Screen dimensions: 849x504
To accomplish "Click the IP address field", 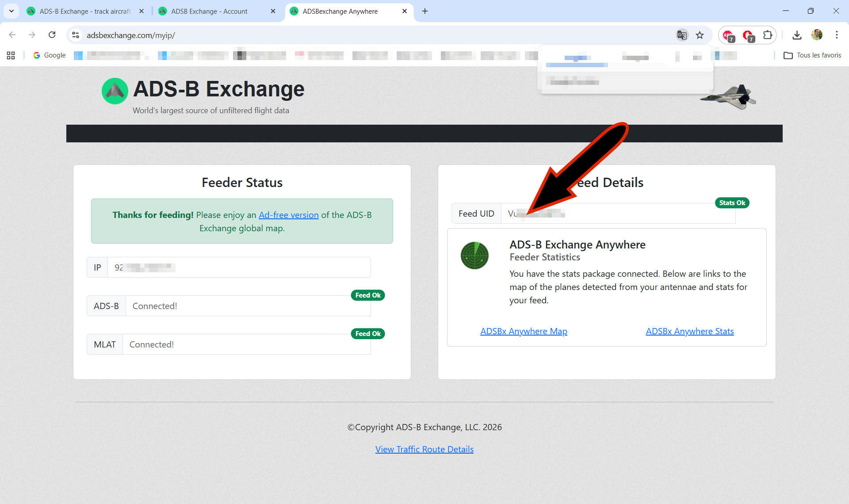I will [239, 267].
